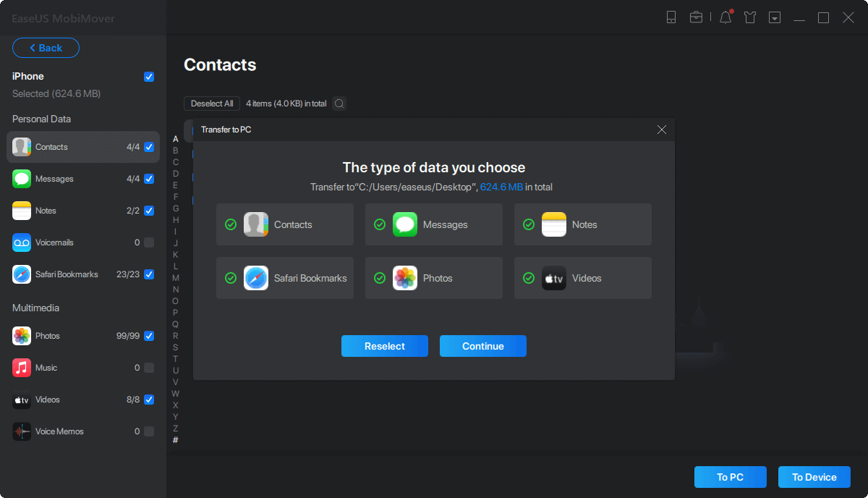Enable the Music checkbox
Image resolution: width=868 pixels, height=498 pixels.
pyautogui.click(x=149, y=368)
